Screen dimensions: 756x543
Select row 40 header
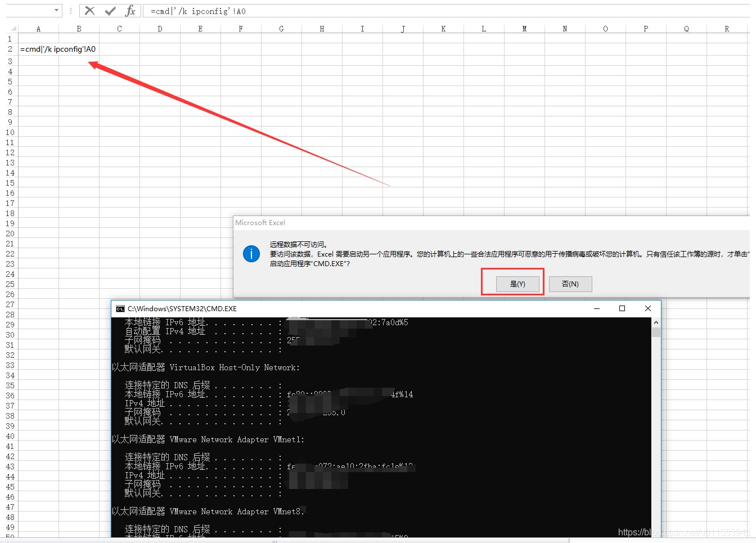[10, 436]
